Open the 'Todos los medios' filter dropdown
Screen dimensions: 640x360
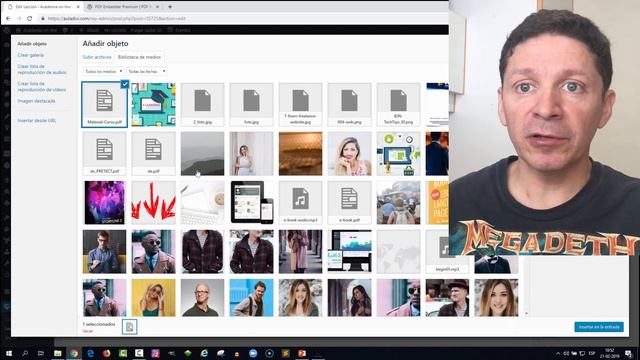coord(103,71)
